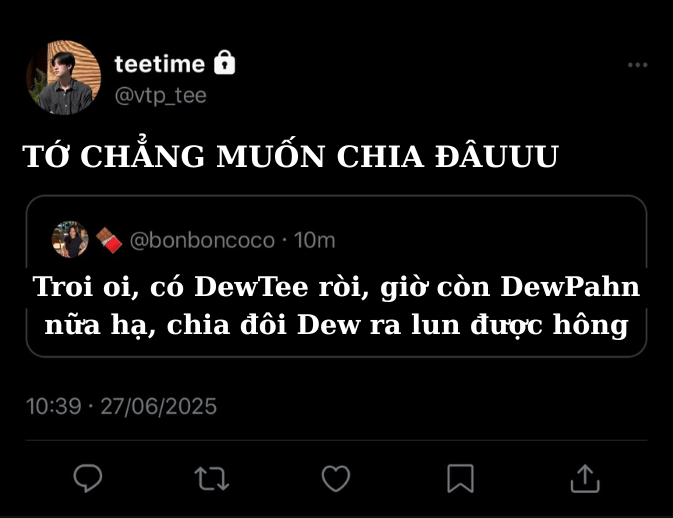Open the quoted tweet about DewTee
673x518 pixels.
(x=336, y=276)
